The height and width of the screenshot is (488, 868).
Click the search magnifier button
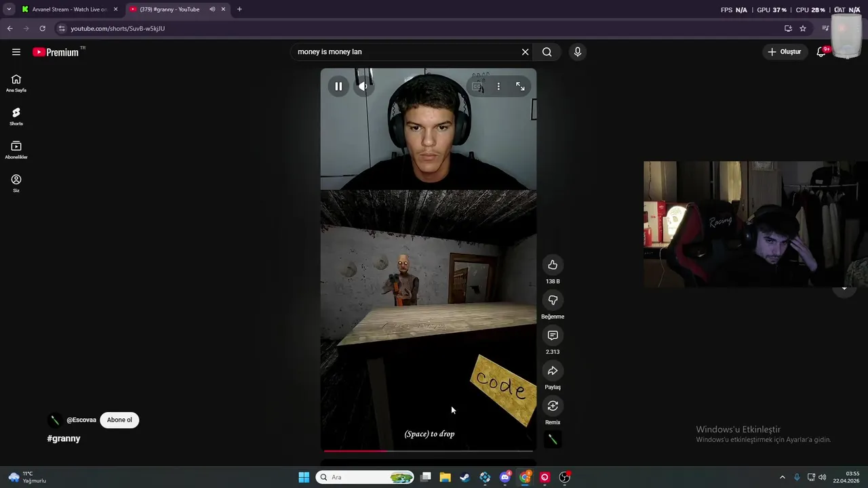pyautogui.click(x=547, y=52)
